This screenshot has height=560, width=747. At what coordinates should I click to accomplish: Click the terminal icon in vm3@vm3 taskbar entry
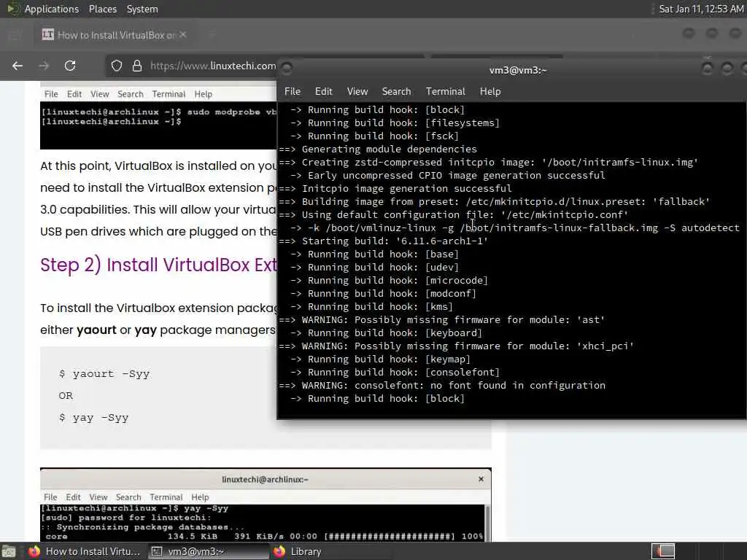[156, 551]
